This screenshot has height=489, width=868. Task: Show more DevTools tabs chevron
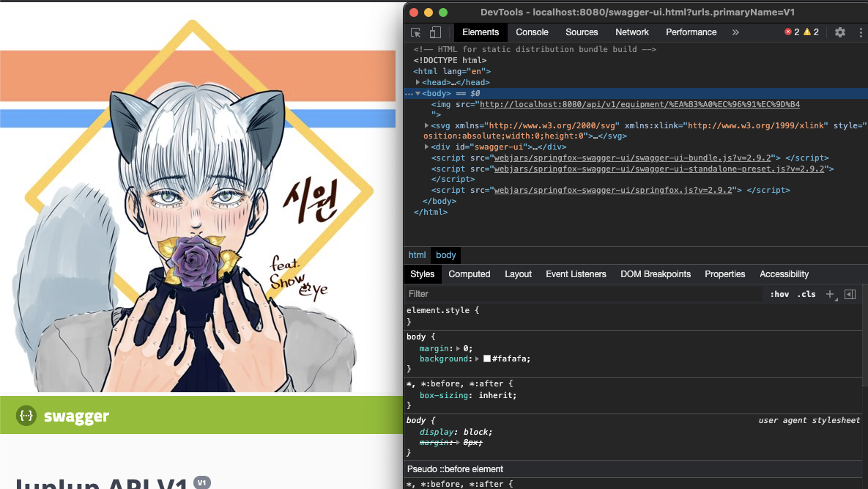point(735,32)
